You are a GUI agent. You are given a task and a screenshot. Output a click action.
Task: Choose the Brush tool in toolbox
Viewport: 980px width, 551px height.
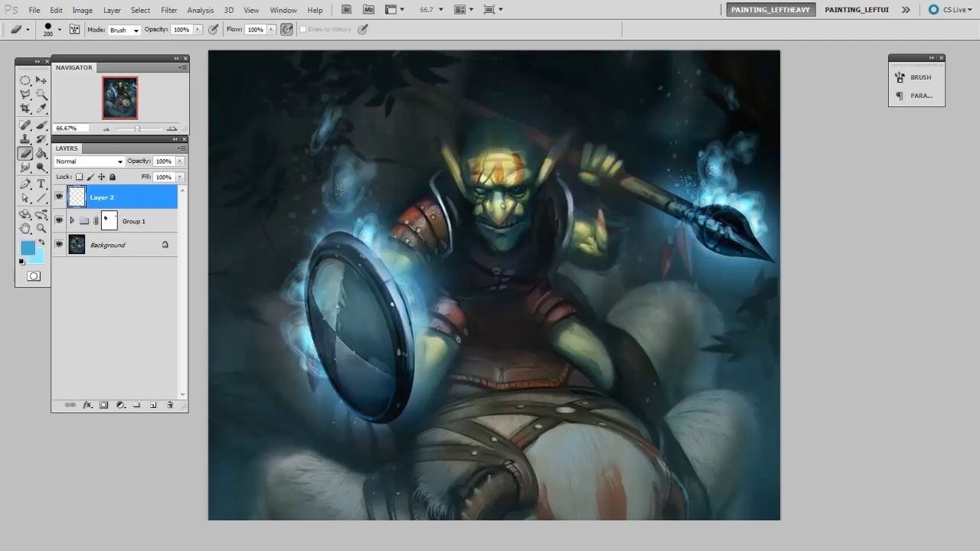pos(41,126)
